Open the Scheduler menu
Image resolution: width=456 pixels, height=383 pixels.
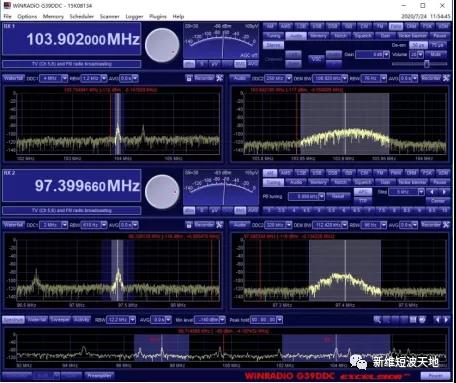click(x=81, y=16)
